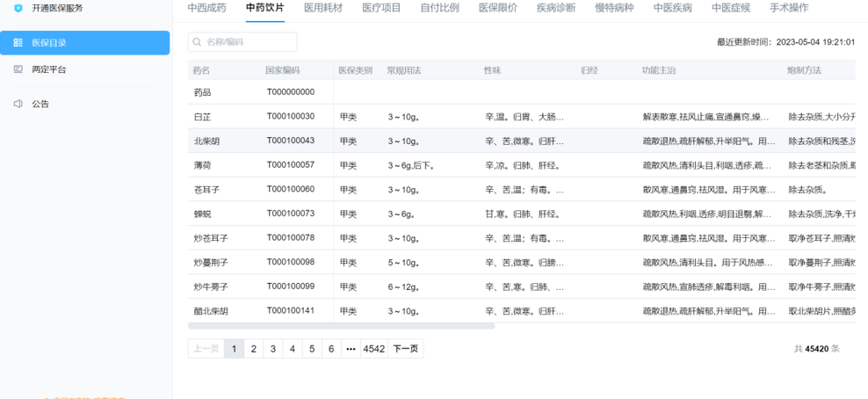
Task: Click code T000100030
Action: tap(291, 116)
